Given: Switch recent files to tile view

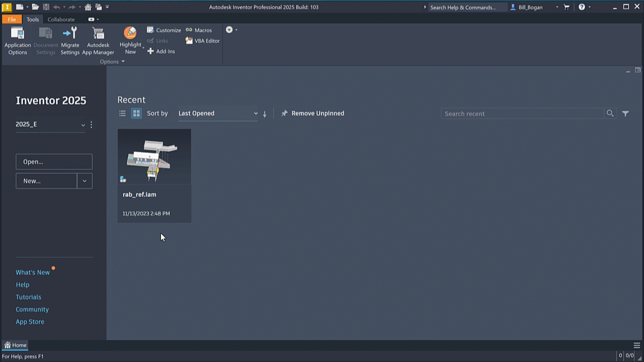Looking at the screenshot, I should tap(136, 114).
